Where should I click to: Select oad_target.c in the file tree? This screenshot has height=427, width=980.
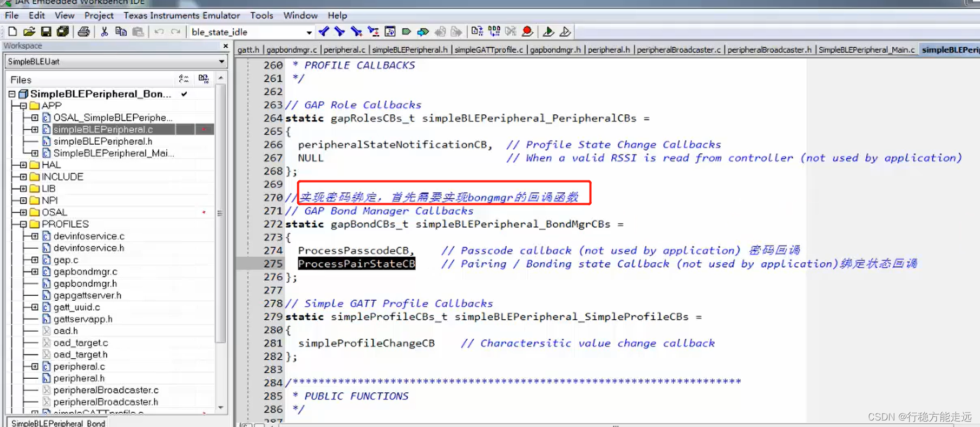[x=81, y=343]
